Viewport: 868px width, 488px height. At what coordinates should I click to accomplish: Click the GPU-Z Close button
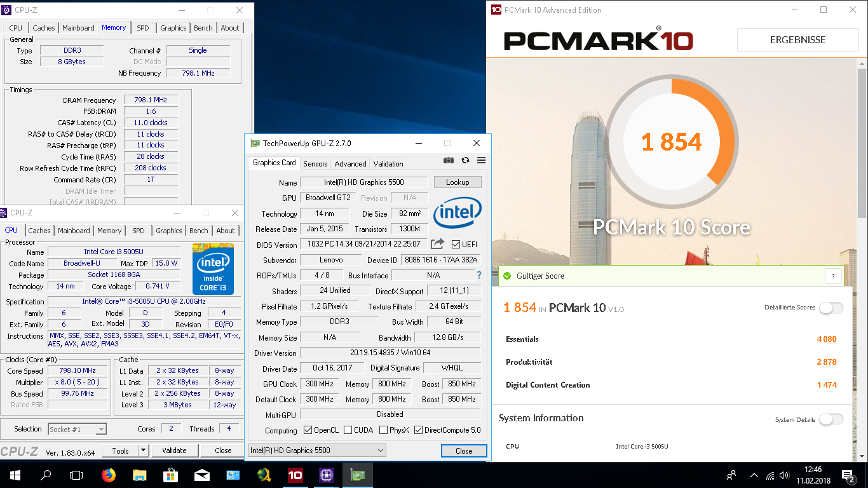click(x=464, y=451)
